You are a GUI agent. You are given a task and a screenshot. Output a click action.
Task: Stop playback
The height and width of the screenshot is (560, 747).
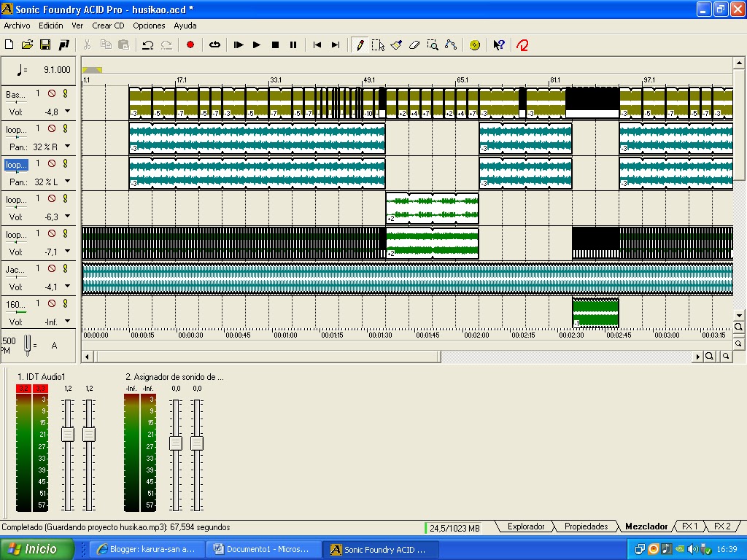click(x=275, y=44)
